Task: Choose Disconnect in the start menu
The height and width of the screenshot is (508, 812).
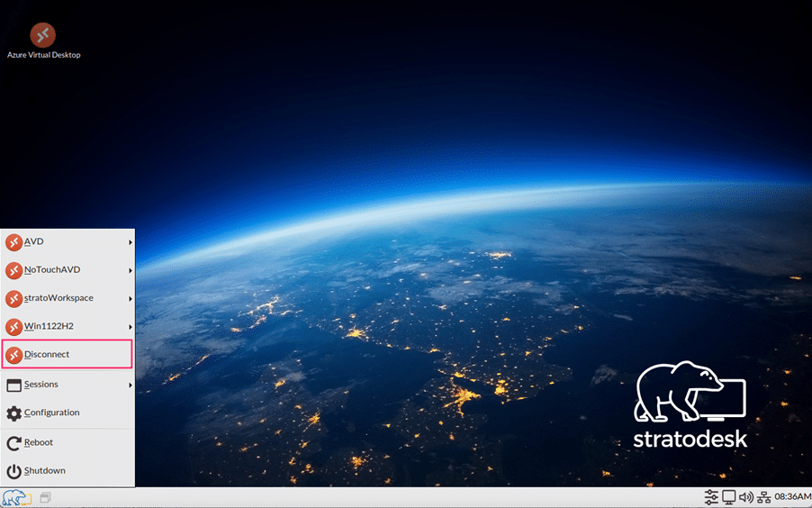Action: [68, 355]
